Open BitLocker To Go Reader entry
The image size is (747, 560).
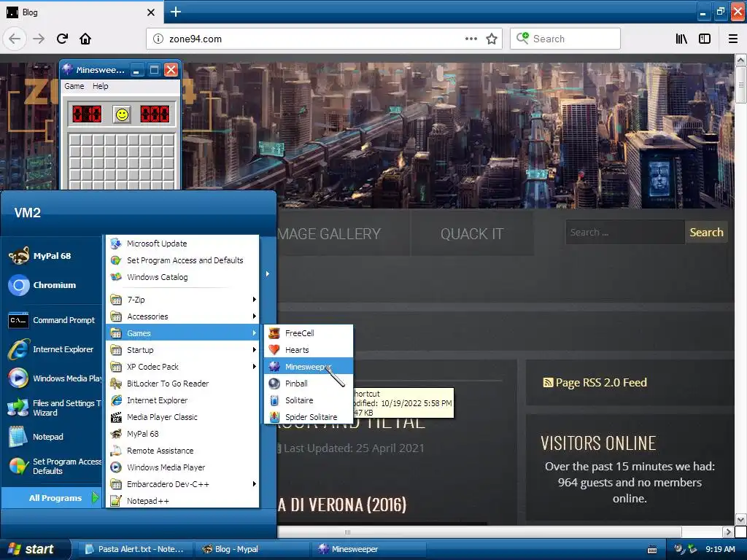coord(182,384)
